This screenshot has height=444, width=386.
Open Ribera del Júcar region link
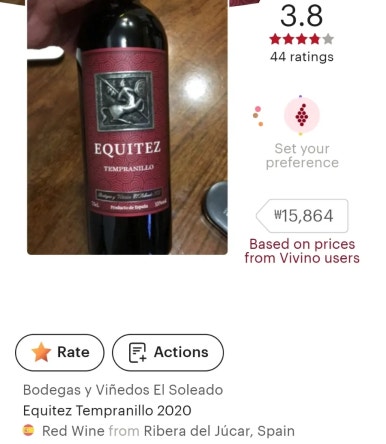(x=197, y=431)
